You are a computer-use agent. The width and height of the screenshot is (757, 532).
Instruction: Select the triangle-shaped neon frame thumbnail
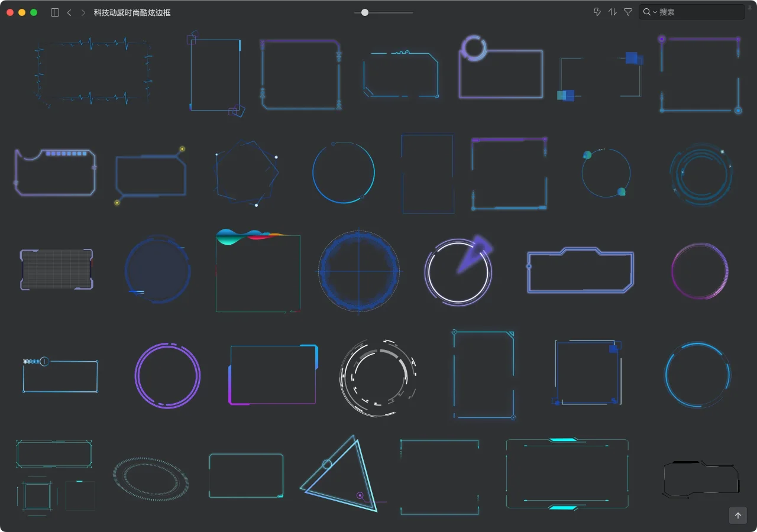click(339, 474)
